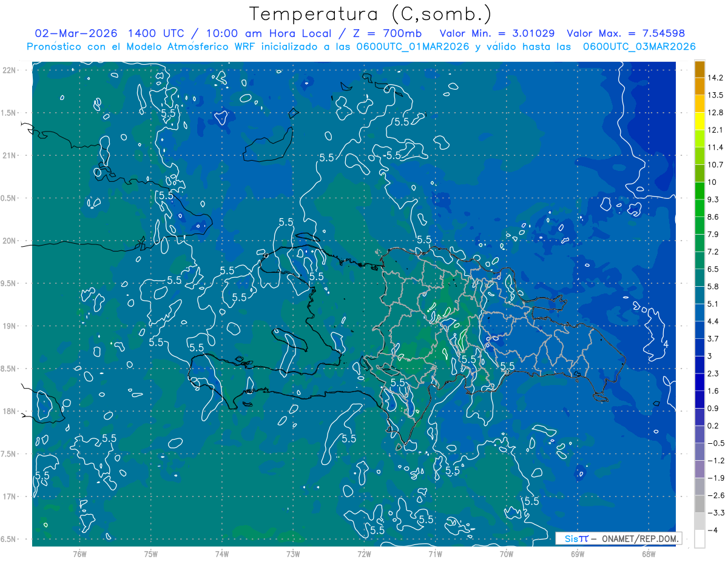Click the legend value 2.3

click(713, 373)
